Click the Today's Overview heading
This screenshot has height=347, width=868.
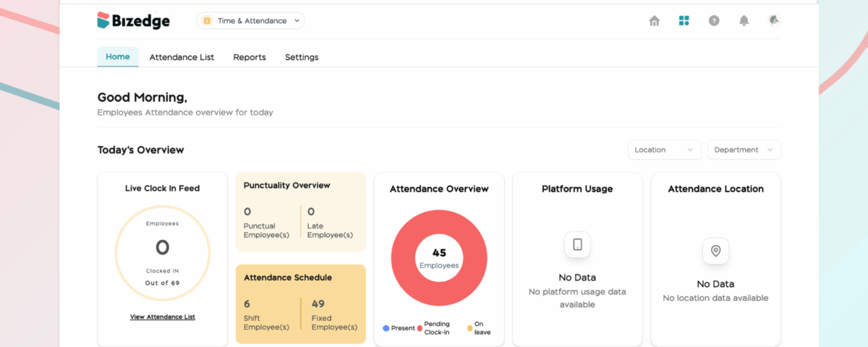141,150
